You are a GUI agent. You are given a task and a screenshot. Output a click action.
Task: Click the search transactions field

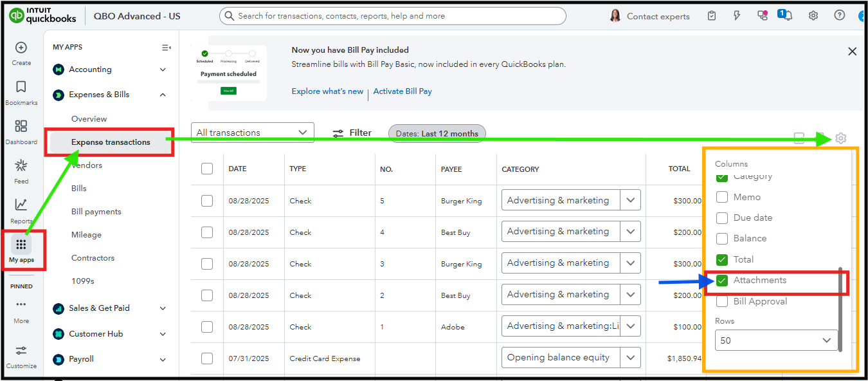(x=393, y=16)
